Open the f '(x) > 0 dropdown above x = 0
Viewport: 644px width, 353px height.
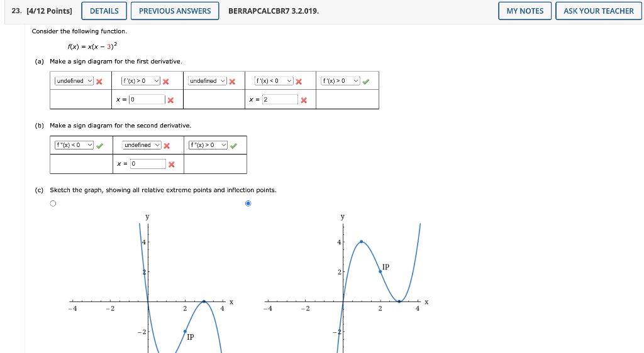pyautogui.click(x=140, y=81)
